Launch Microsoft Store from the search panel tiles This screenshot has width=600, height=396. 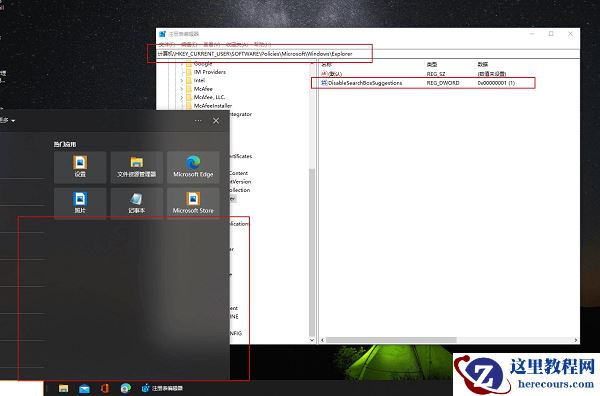click(193, 203)
